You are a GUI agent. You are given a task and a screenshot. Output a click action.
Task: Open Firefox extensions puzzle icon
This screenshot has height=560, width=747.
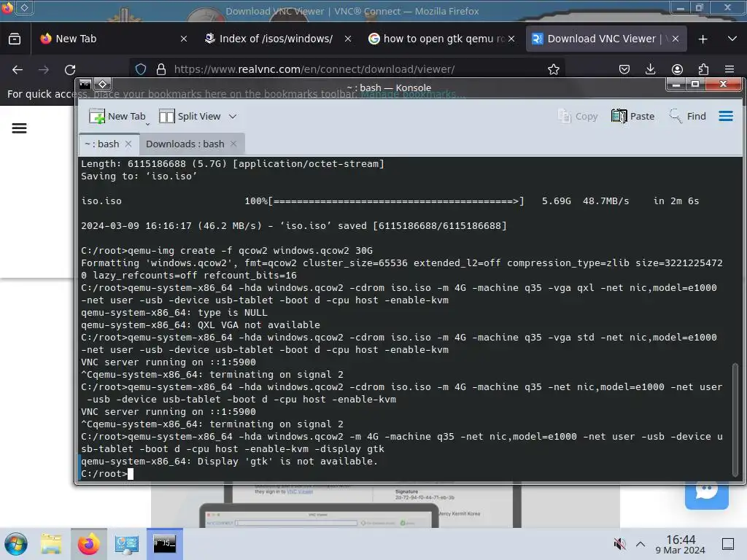[703, 69]
